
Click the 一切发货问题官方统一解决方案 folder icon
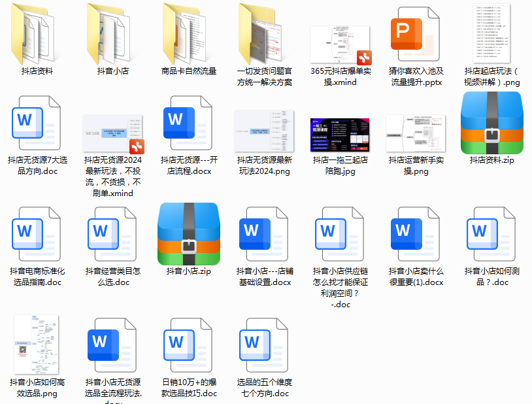[261, 33]
